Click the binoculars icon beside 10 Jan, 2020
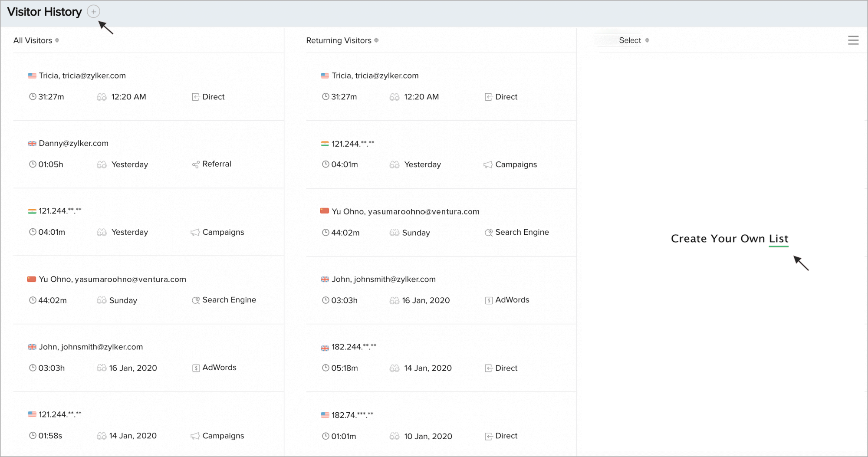868x457 pixels. 394,436
